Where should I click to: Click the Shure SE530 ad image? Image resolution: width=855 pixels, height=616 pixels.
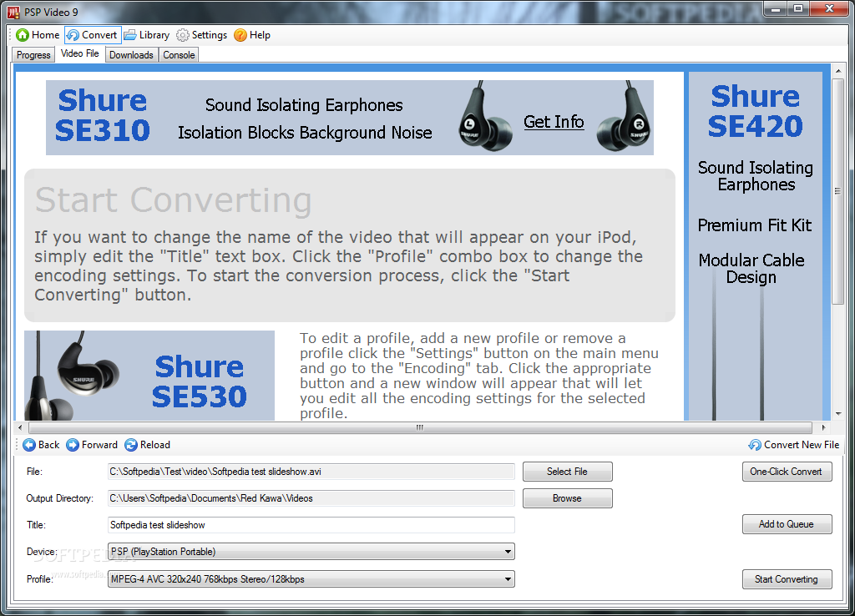coord(149,376)
